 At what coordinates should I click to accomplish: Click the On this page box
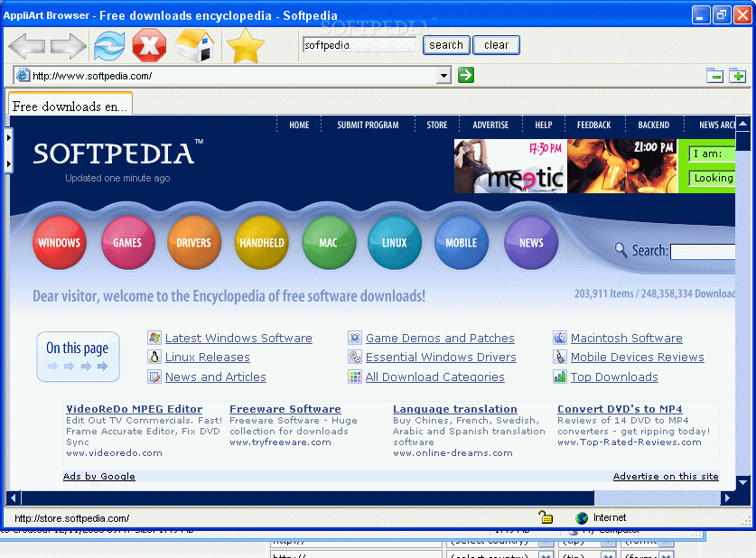pos(78,357)
